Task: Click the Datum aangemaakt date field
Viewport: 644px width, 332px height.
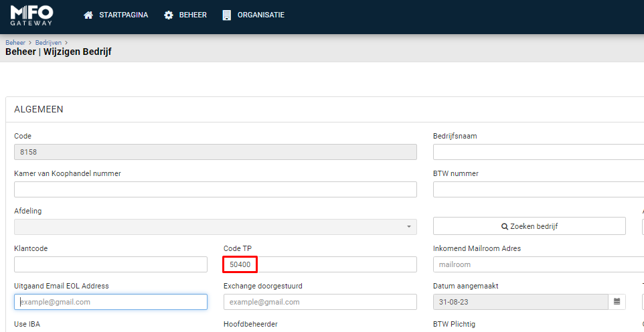Action: 520,302
